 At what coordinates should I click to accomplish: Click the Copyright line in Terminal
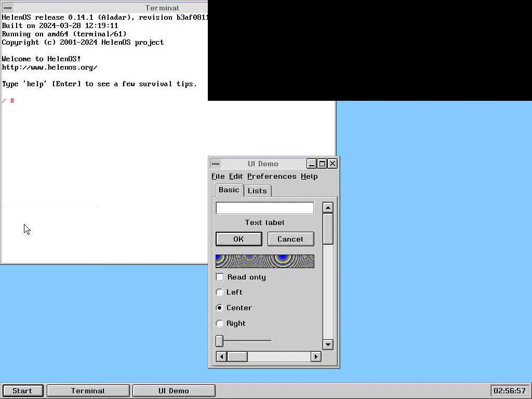tap(83, 42)
